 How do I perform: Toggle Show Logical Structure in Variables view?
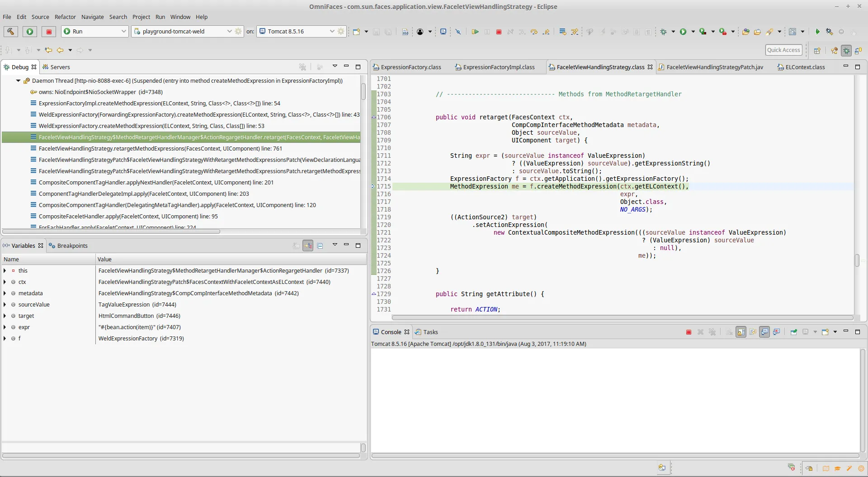point(308,246)
